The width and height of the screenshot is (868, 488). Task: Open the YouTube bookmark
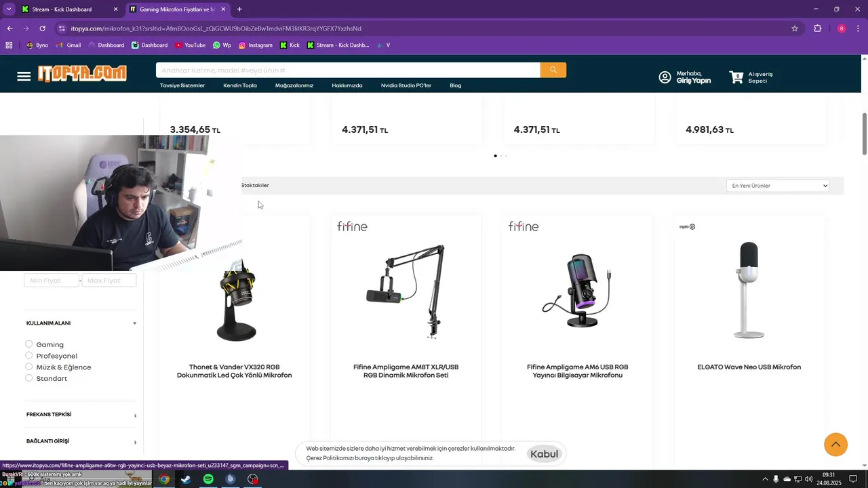(191, 45)
